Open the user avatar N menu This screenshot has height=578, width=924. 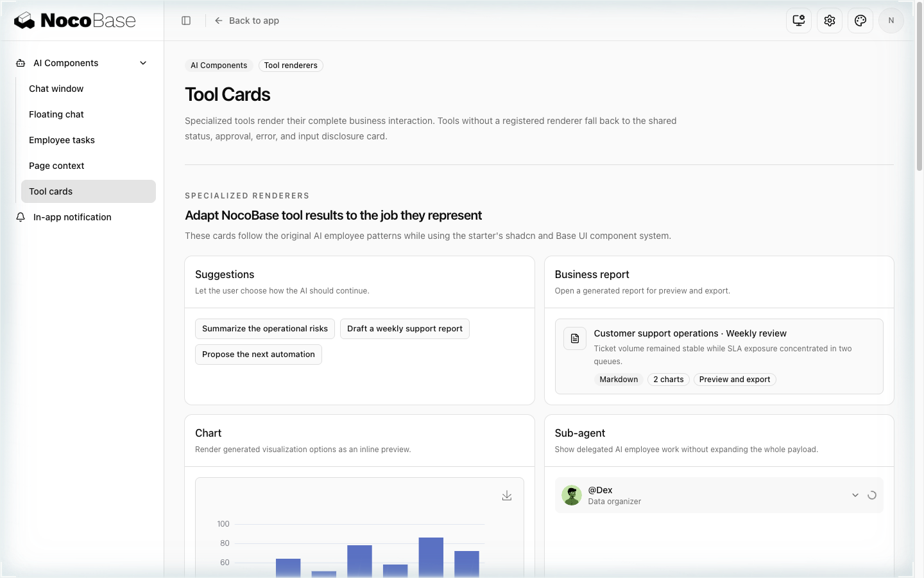coord(891,21)
